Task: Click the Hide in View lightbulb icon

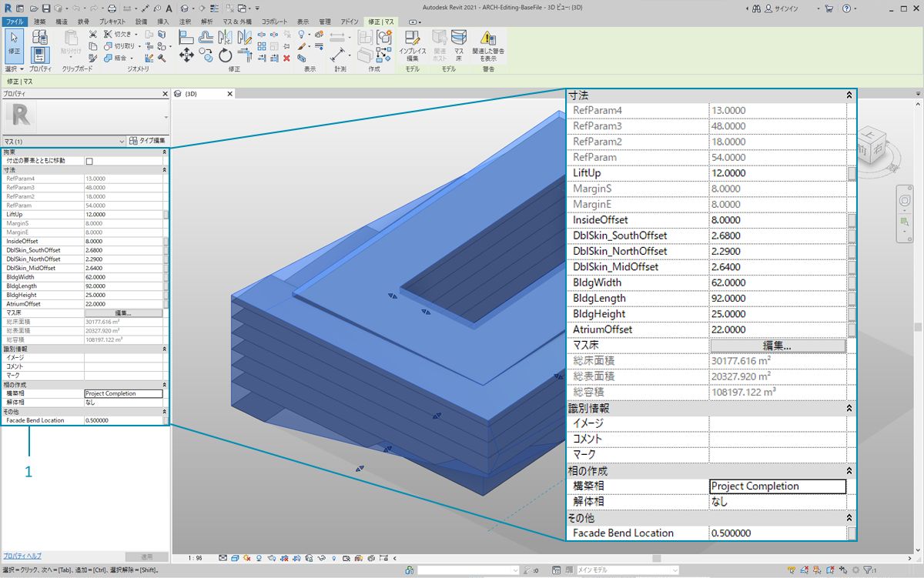Action: pyautogui.click(x=303, y=35)
